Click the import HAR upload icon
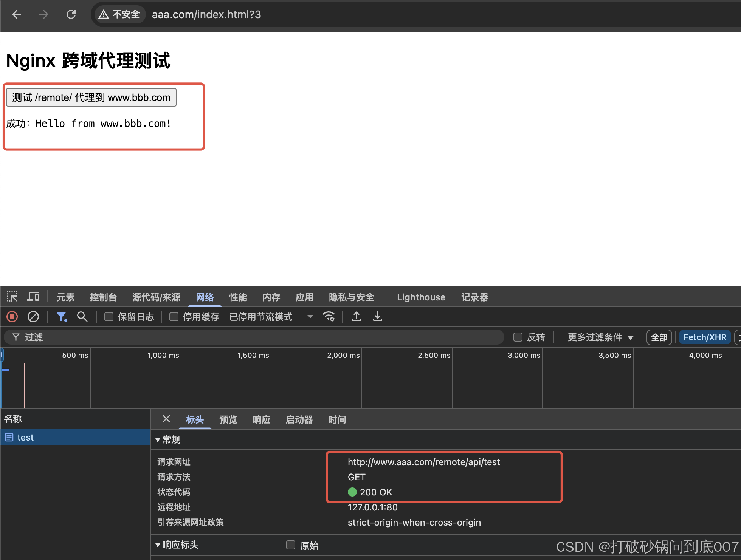741x560 pixels. tap(356, 317)
